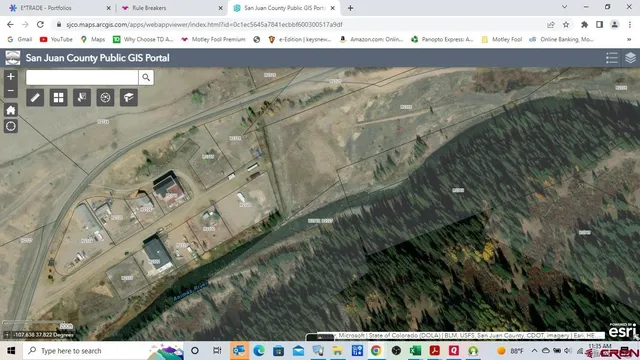Click the taskbar search box
This screenshot has height=360, width=640.
pos(104,351)
